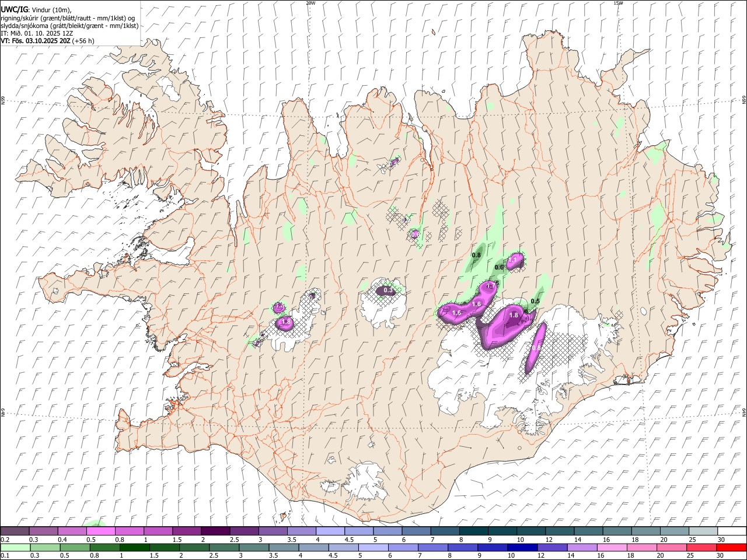Screen dimensions: 747x560
Task: Click the '1.8' value north of Vatnajökull
Action: (514, 315)
